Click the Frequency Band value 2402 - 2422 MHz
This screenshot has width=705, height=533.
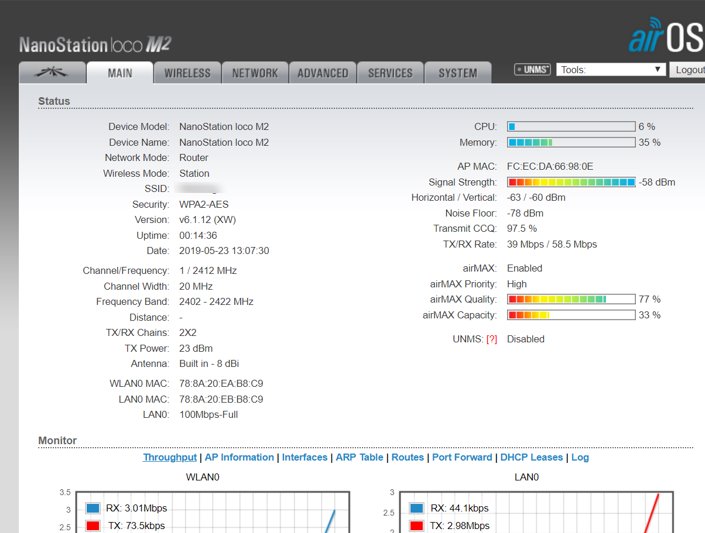click(216, 302)
